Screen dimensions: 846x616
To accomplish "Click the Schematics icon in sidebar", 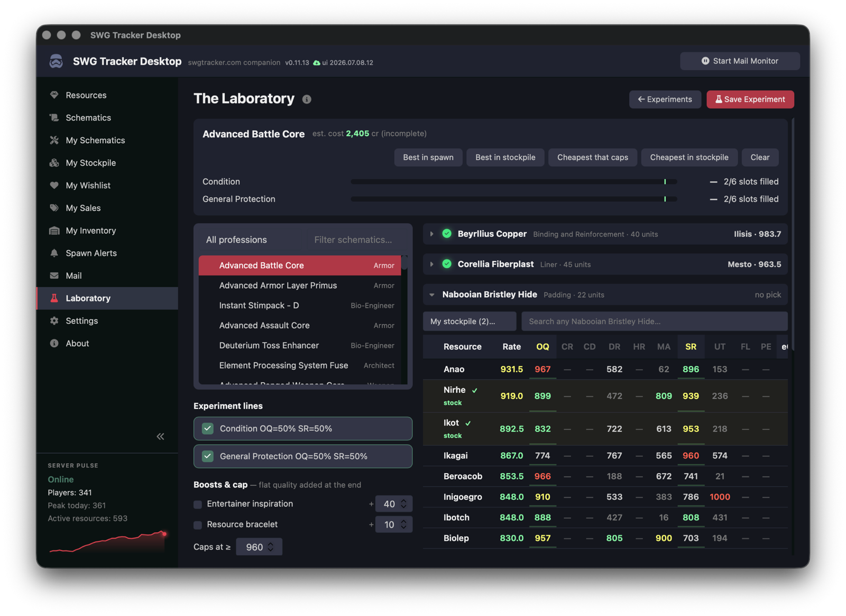I will click(54, 117).
